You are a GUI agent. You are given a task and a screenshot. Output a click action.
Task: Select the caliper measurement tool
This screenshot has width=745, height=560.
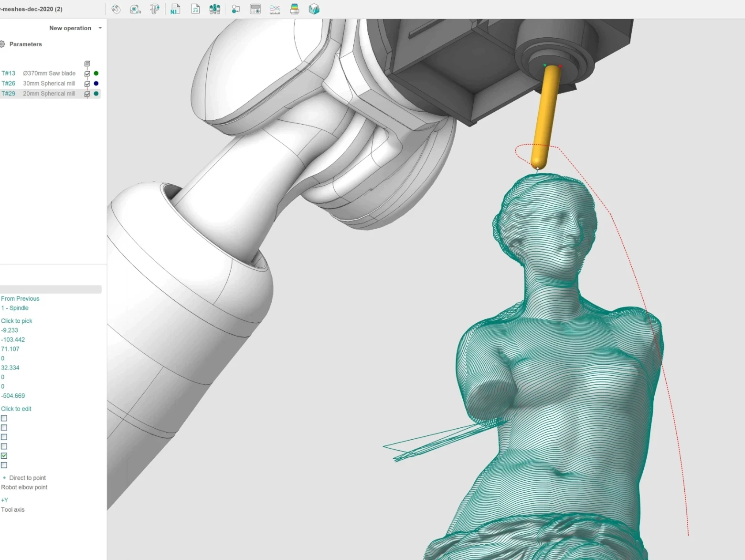[x=155, y=9]
